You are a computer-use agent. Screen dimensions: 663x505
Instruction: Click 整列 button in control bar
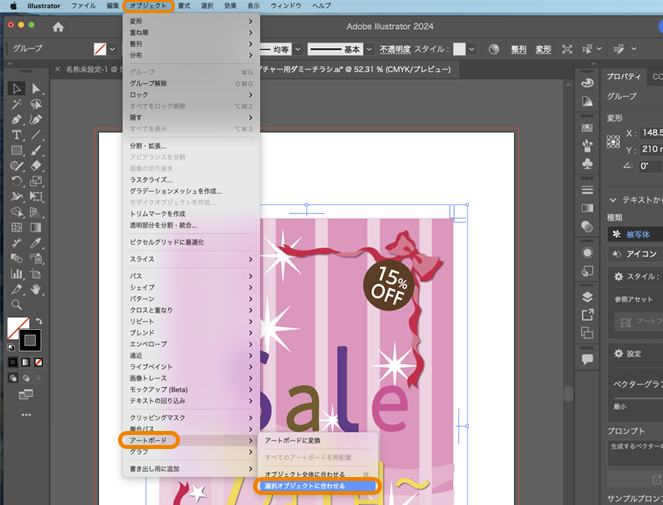click(x=518, y=49)
